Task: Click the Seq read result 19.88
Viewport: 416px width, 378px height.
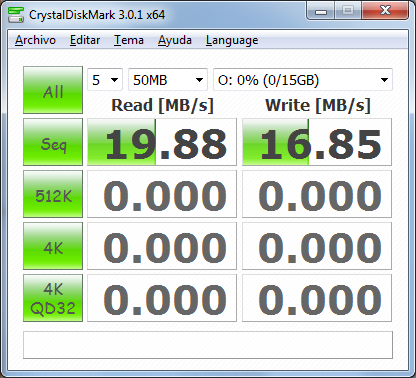Action: click(162, 142)
